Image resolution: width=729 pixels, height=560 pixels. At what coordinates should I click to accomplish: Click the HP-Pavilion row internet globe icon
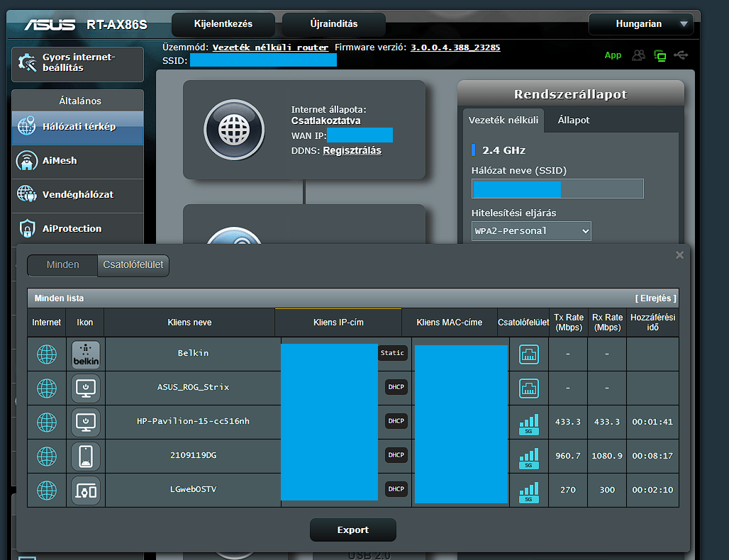tap(47, 422)
